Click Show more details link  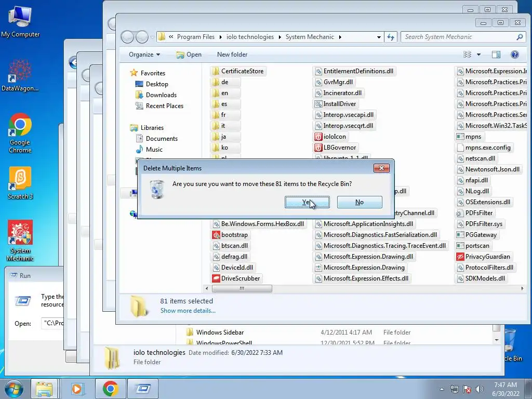coord(188,311)
